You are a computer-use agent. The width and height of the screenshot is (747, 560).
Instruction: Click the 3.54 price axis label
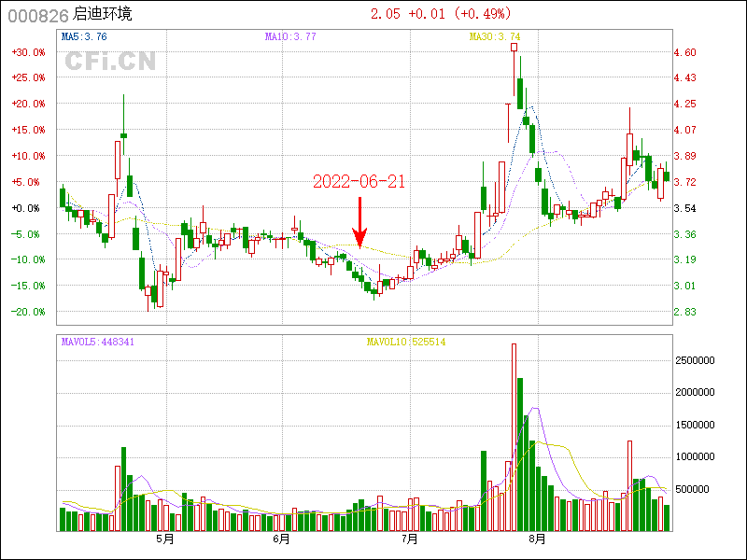click(685, 208)
